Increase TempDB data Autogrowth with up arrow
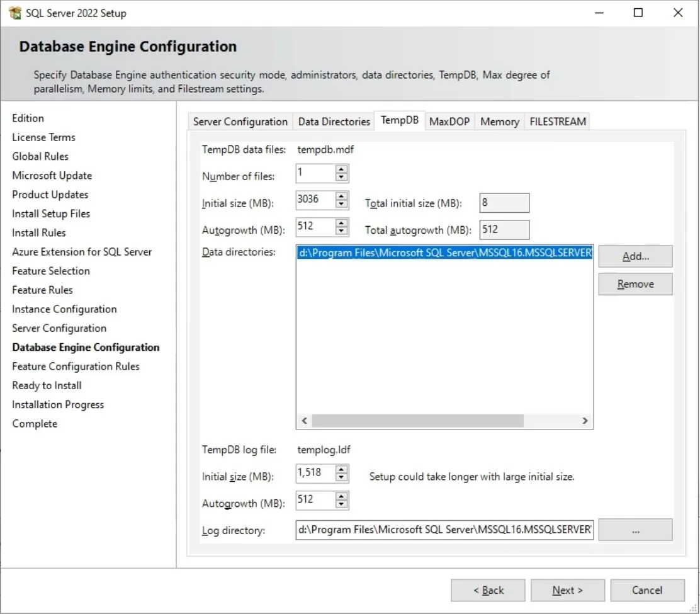This screenshot has height=614, width=700. [x=342, y=223]
